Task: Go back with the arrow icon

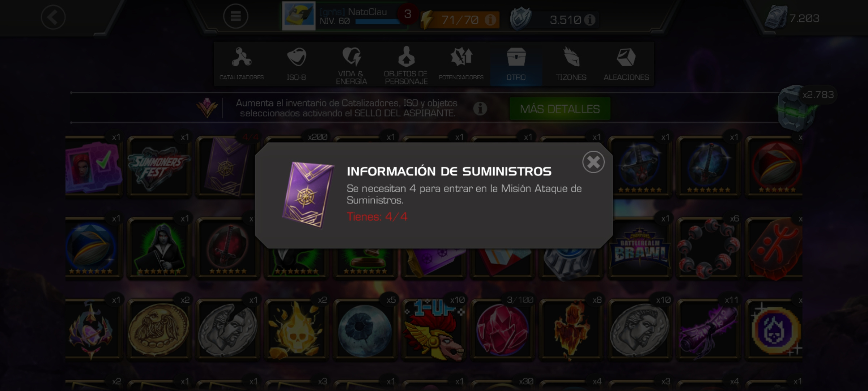Action: 53,17
